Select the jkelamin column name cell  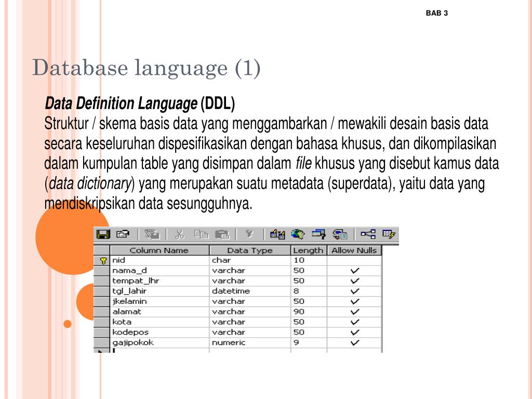tap(159, 301)
